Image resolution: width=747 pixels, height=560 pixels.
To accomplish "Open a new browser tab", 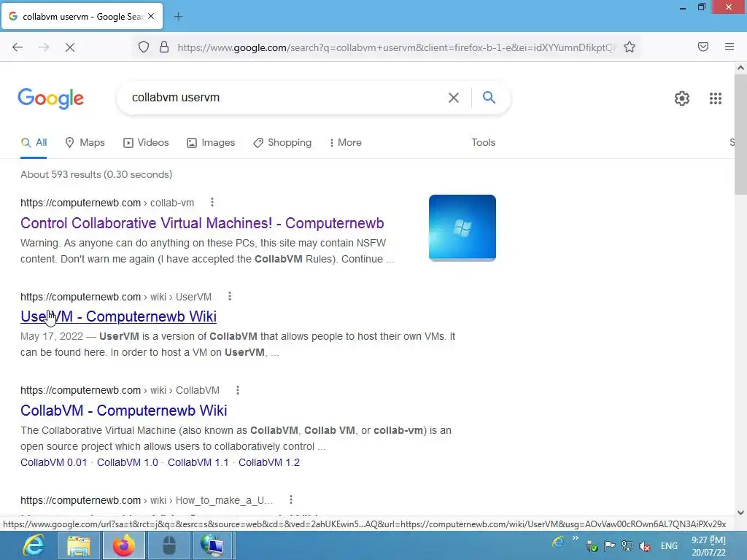I will coord(178,17).
